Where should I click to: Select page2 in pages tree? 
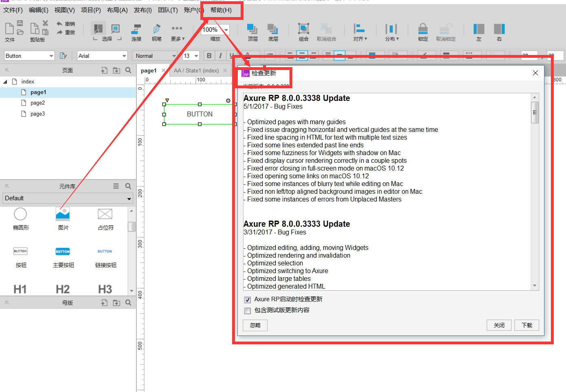37,103
